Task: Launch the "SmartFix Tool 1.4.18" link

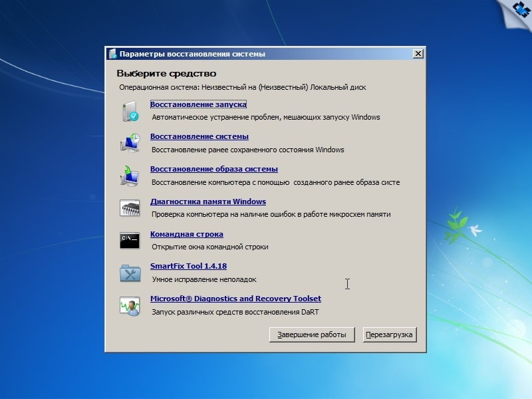Action: [188, 266]
